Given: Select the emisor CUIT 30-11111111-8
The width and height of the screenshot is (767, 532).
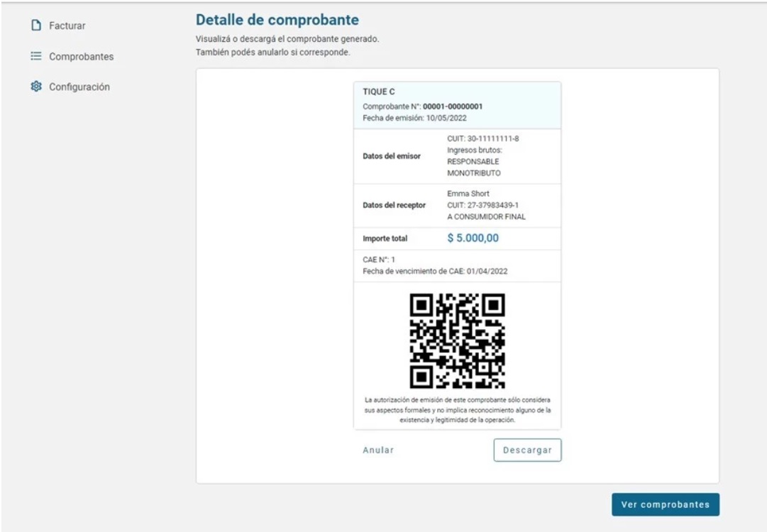Looking at the screenshot, I should (x=482, y=138).
